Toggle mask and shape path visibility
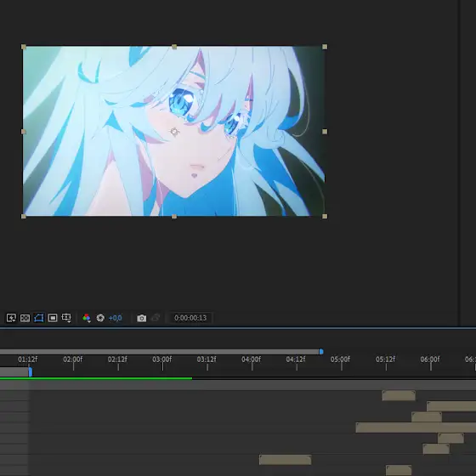 [39, 318]
